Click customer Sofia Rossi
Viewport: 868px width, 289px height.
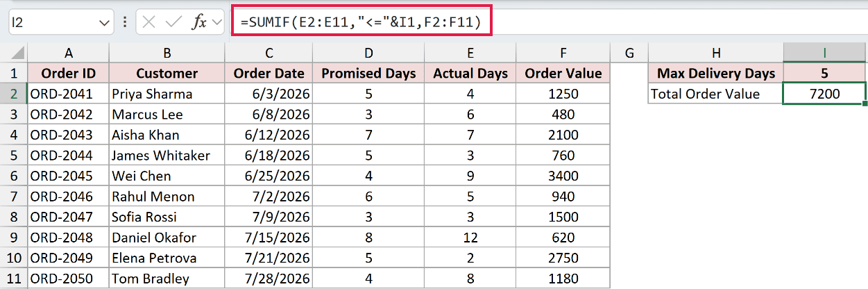pos(167,217)
